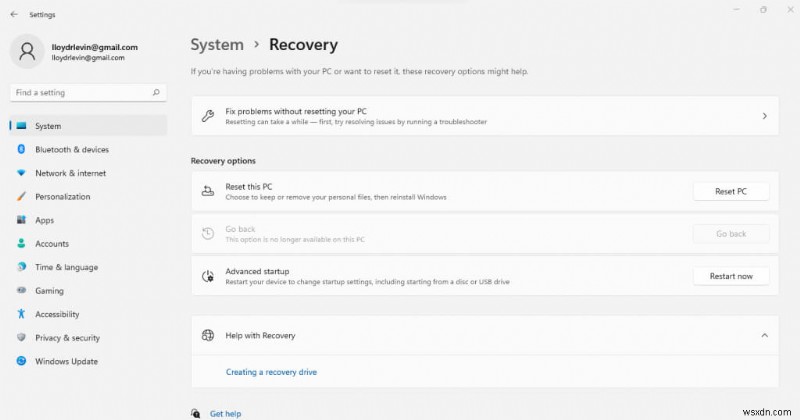Open Creating a recovery drive link
Viewport: 800px width, 420px height.
(271, 372)
